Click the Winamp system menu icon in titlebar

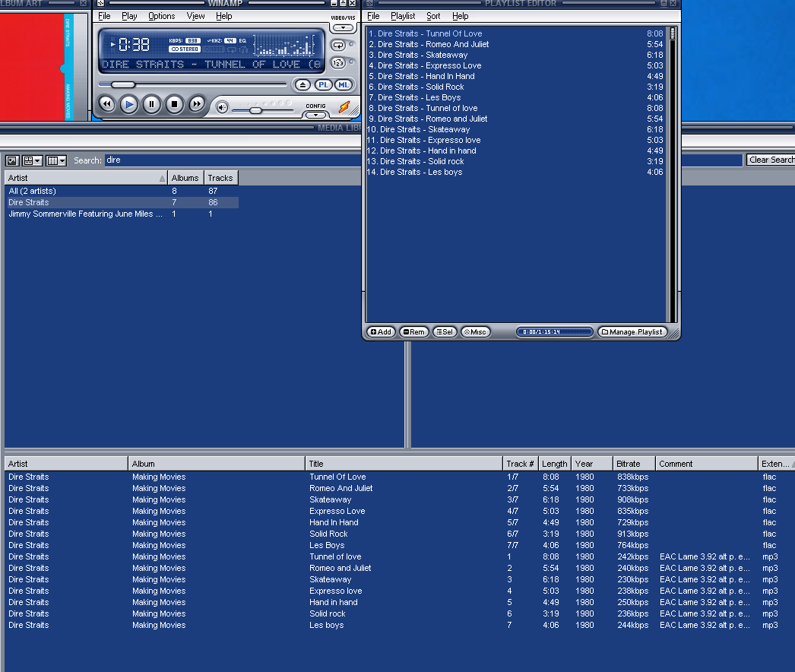tap(100, 3)
